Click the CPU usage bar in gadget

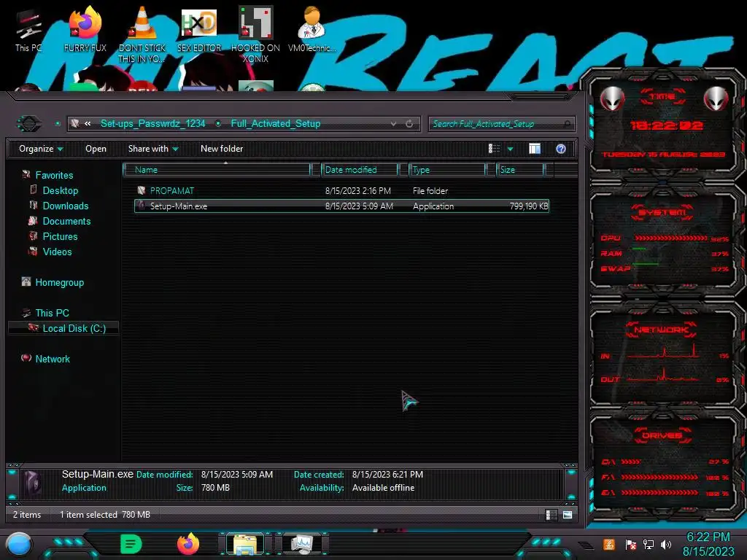[670, 238]
